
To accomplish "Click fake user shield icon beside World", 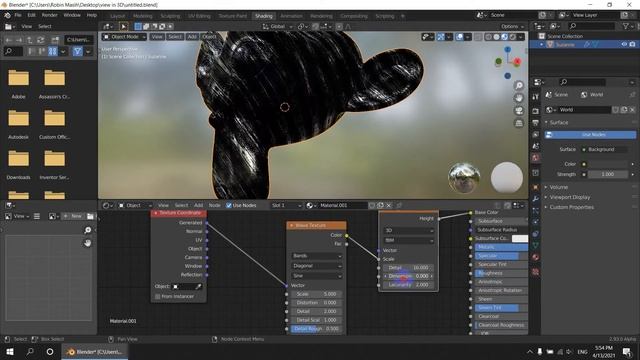I will [x=616, y=110].
